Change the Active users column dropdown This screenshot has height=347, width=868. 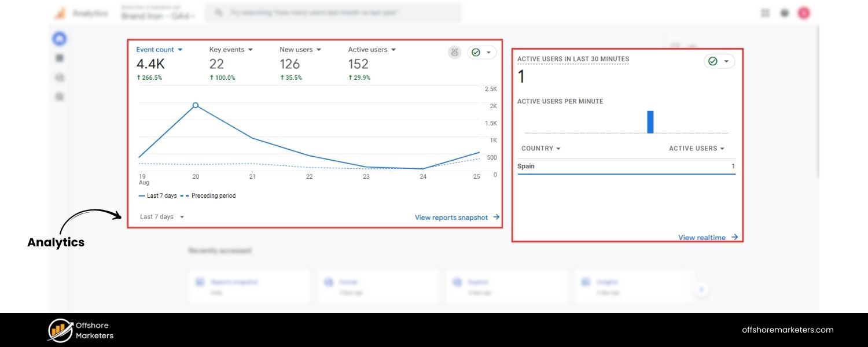(696, 148)
